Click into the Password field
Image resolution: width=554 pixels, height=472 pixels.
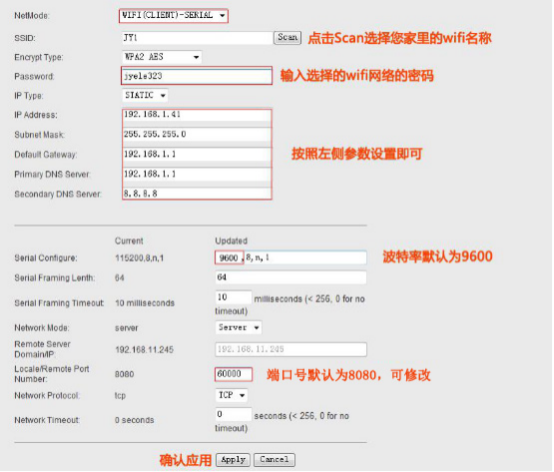(x=197, y=76)
